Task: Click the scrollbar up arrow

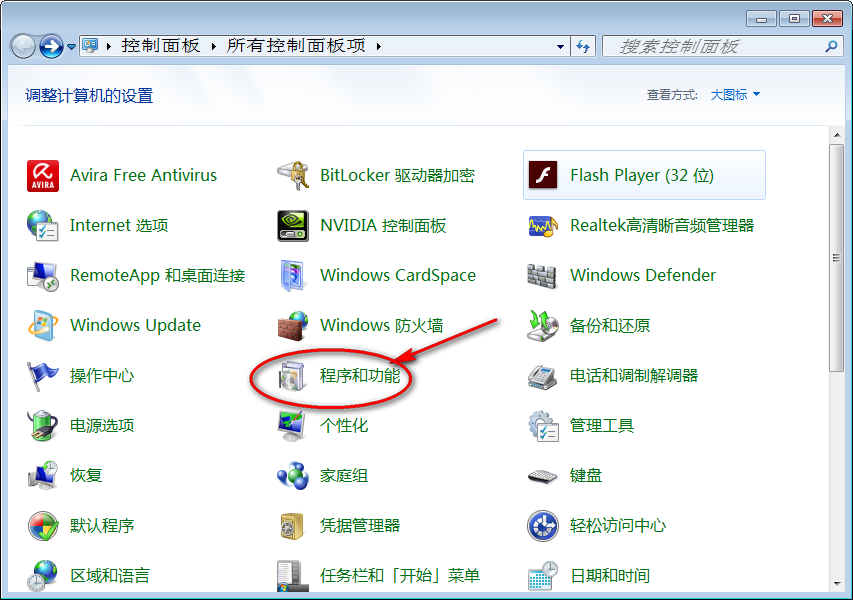Action: (x=837, y=135)
